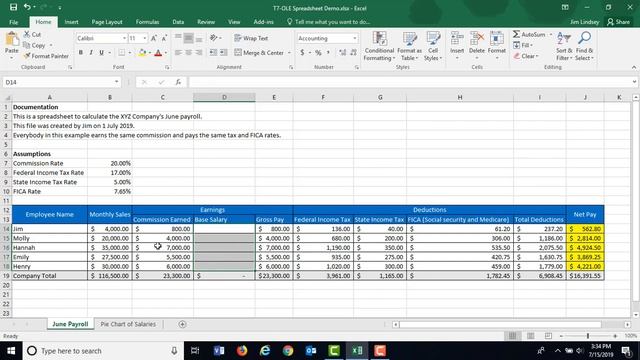Click the Tell me what you want box

tap(329, 22)
